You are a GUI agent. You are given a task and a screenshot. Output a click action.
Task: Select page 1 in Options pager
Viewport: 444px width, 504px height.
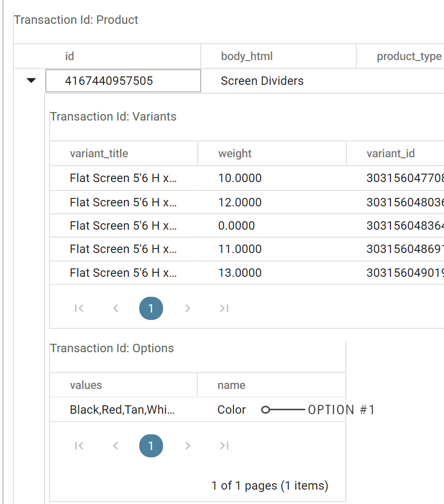pyautogui.click(x=151, y=445)
